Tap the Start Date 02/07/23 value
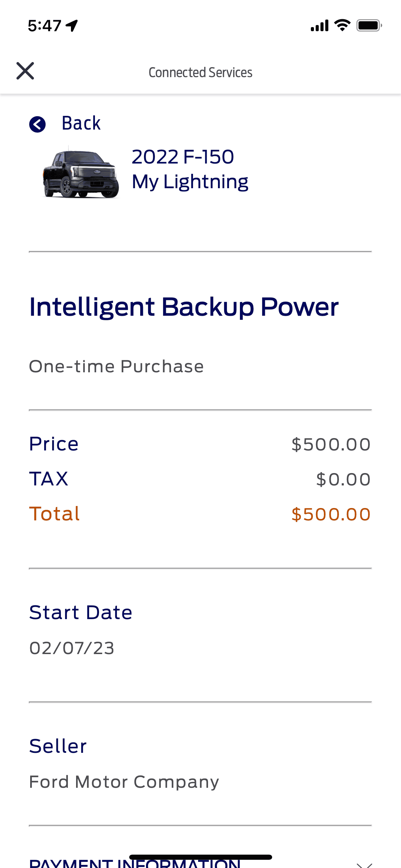401x868 pixels. tap(72, 648)
